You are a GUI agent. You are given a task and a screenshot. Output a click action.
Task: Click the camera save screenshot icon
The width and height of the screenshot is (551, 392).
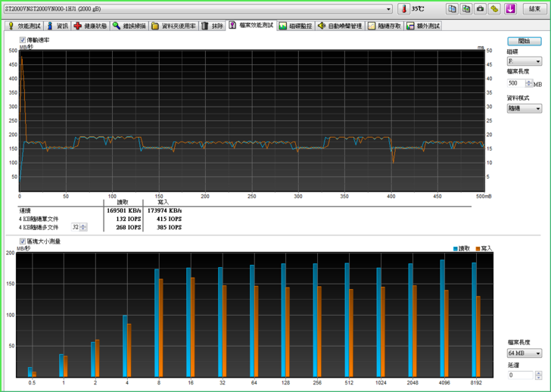(x=480, y=8)
